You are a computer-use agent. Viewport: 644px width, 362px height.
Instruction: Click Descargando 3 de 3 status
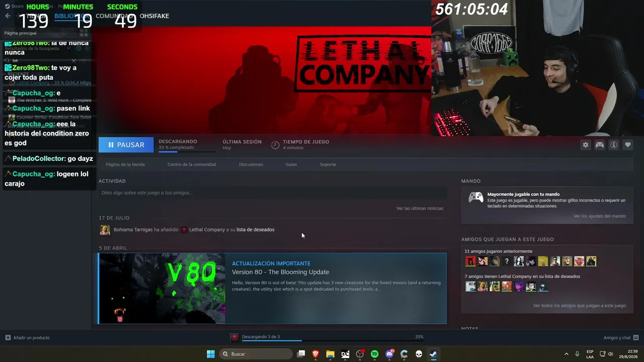[261, 337]
